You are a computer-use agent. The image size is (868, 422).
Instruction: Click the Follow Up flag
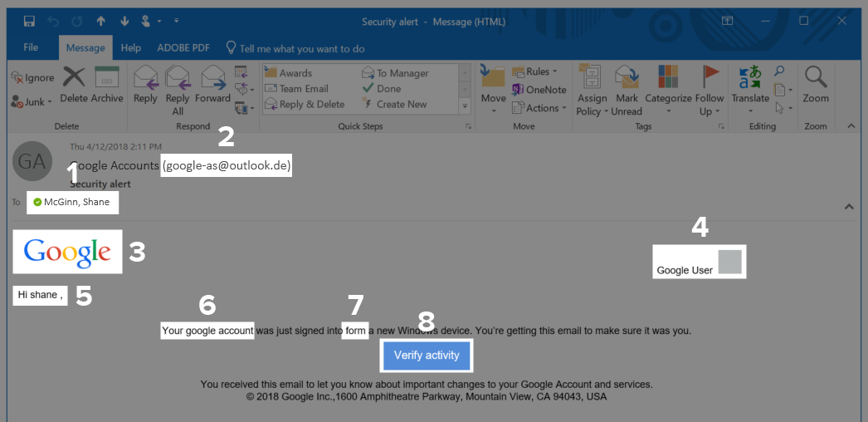[x=710, y=91]
